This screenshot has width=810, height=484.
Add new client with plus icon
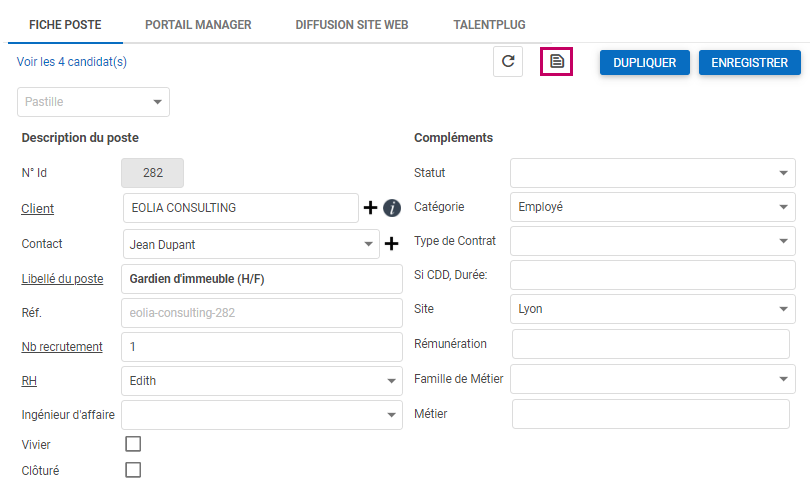coord(370,208)
